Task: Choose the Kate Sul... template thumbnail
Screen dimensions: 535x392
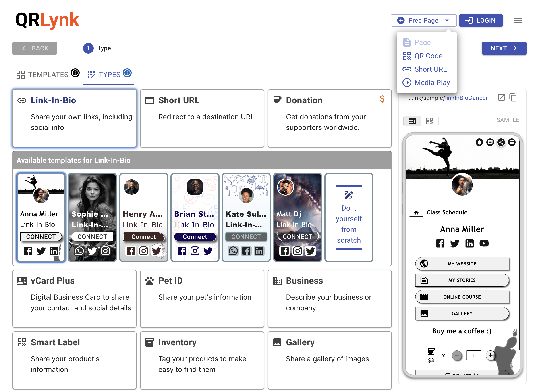Action: click(246, 217)
